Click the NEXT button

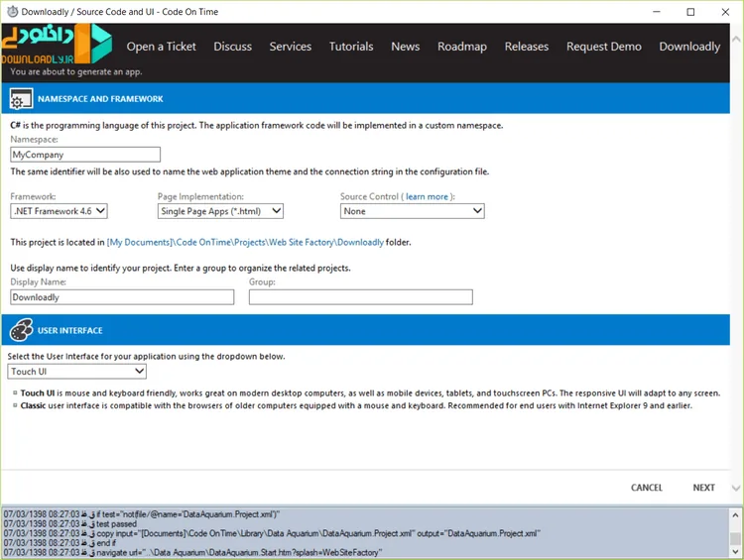coord(703,488)
